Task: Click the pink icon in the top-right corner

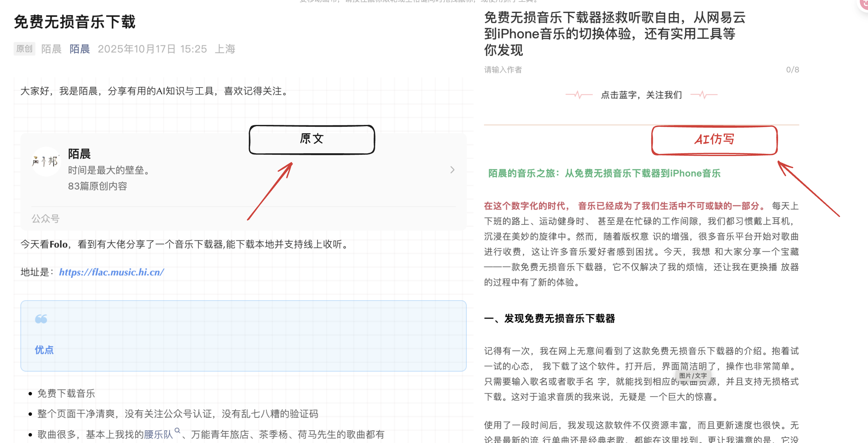Action: [x=864, y=4]
